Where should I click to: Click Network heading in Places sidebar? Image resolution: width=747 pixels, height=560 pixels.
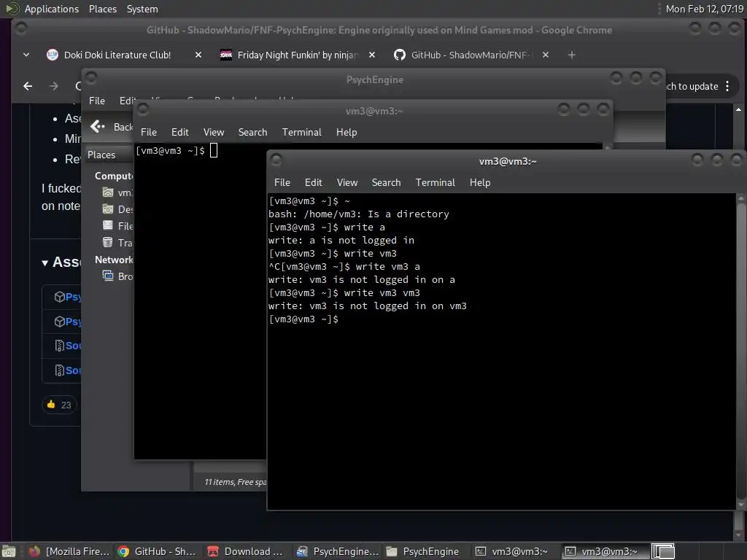pyautogui.click(x=113, y=260)
